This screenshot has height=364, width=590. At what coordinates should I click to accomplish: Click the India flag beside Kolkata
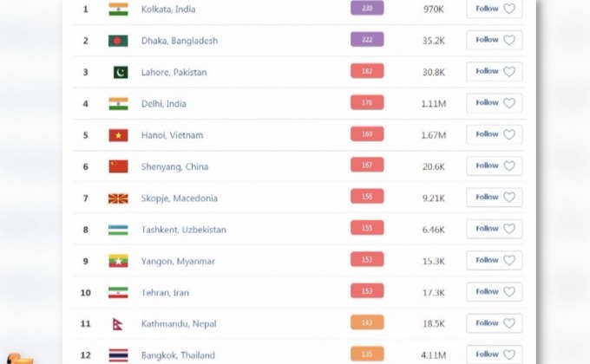pos(118,10)
